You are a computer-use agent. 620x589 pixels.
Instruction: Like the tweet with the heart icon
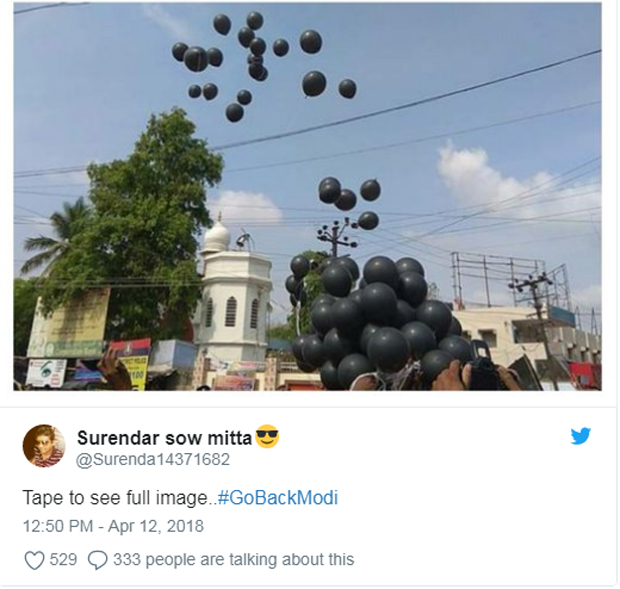34,560
